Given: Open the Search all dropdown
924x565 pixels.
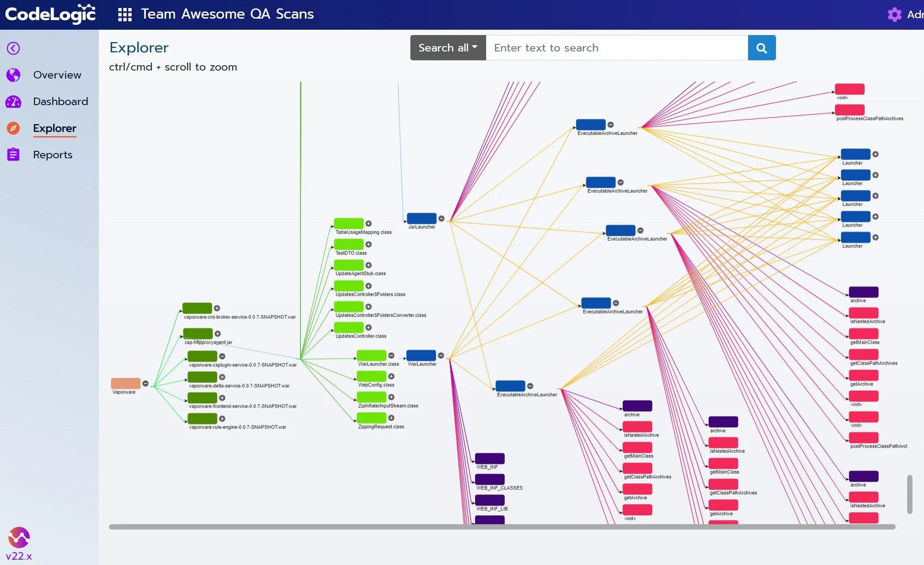Looking at the screenshot, I should point(448,48).
